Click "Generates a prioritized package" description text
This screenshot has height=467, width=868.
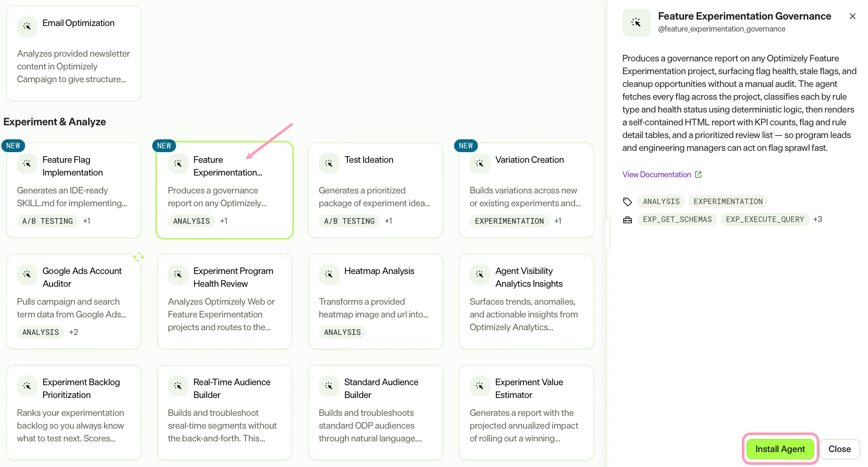coord(374,197)
